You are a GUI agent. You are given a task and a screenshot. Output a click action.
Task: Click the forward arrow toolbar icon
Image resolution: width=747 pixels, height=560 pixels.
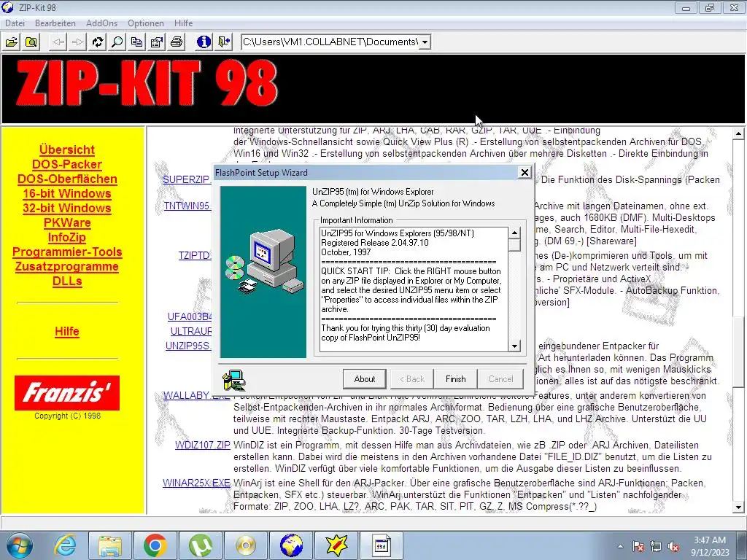tap(77, 42)
